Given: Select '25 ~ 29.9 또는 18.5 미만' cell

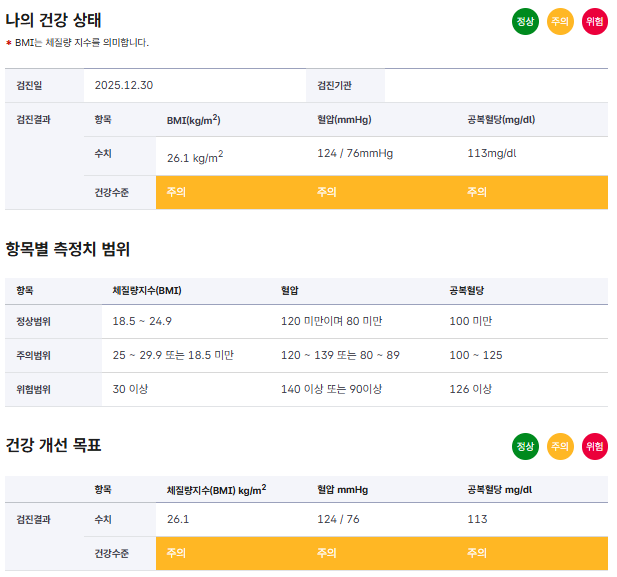Looking at the screenshot, I should coord(173,355).
